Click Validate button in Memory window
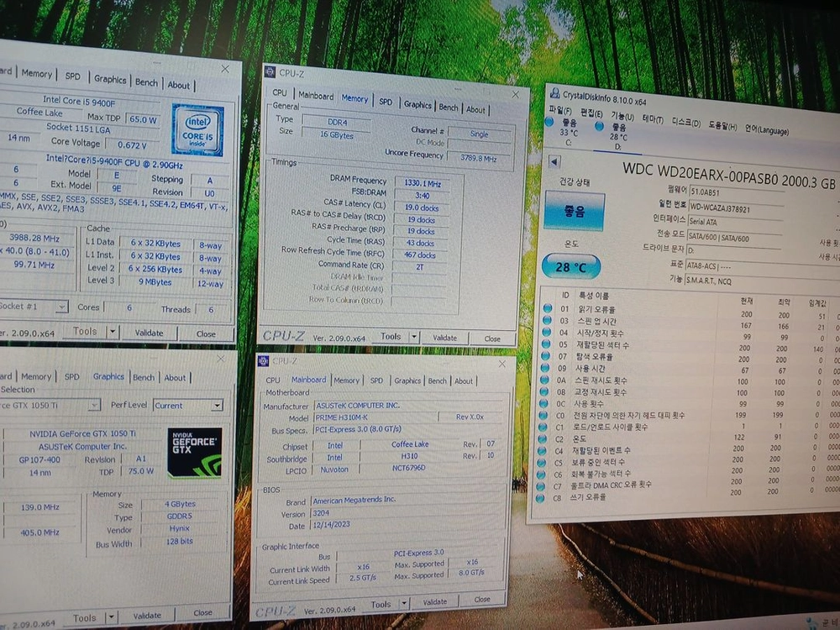The width and height of the screenshot is (840, 630). pyautogui.click(x=444, y=338)
